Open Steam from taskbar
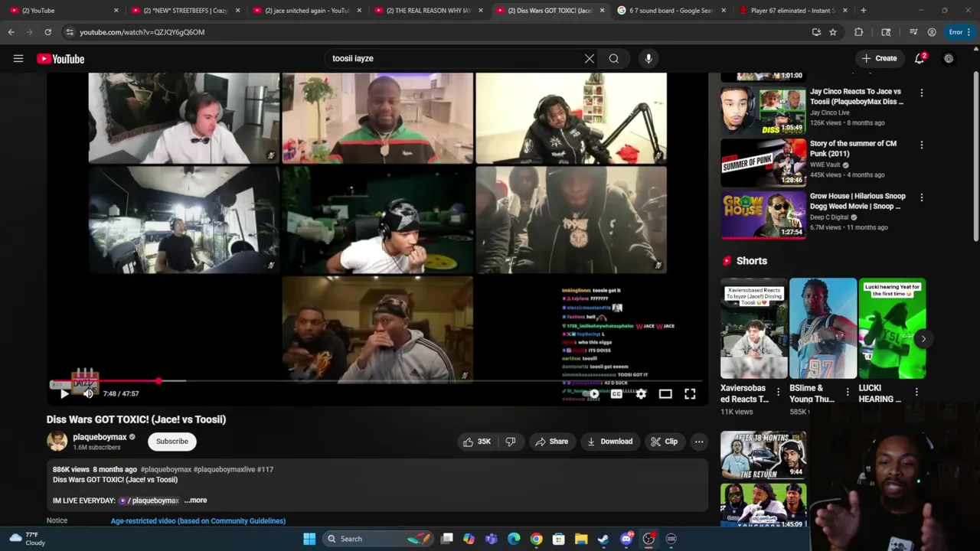The height and width of the screenshot is (551, 980). tap(603, 539)
